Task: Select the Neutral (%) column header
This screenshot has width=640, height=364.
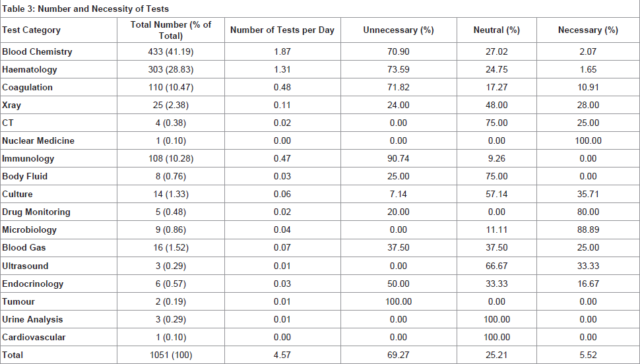Action: [496, 30]
